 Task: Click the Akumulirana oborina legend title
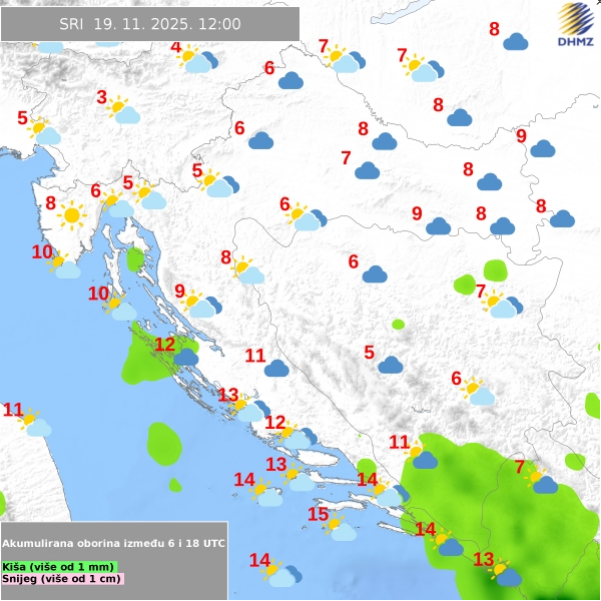tap(114, 542)
